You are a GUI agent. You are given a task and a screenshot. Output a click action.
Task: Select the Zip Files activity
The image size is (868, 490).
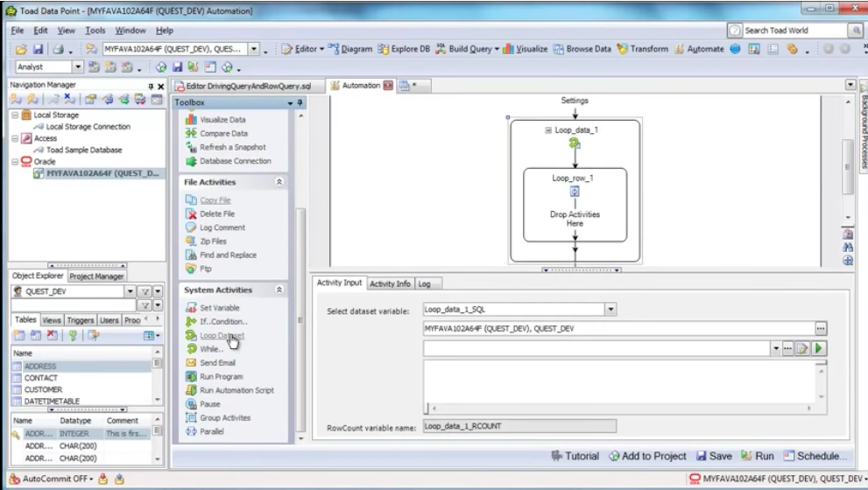pyautogui.click(x=213, y=241)
